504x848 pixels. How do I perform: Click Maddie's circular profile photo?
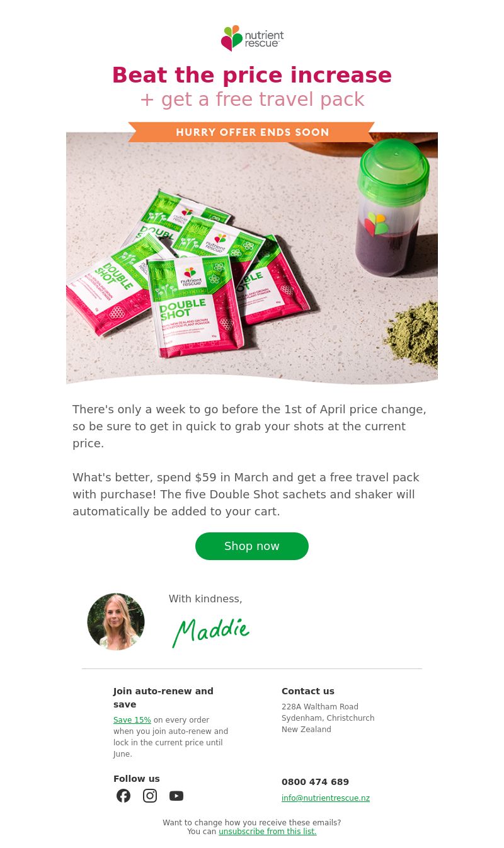click(116, 622)
